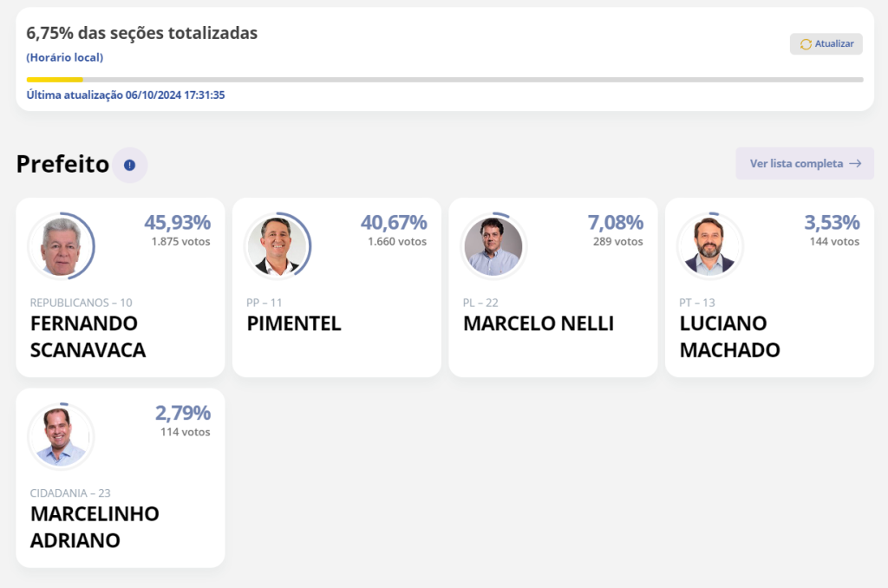Screen dimensions: 888x588
Task: Click the Horário local label
Action: [65, 57]
